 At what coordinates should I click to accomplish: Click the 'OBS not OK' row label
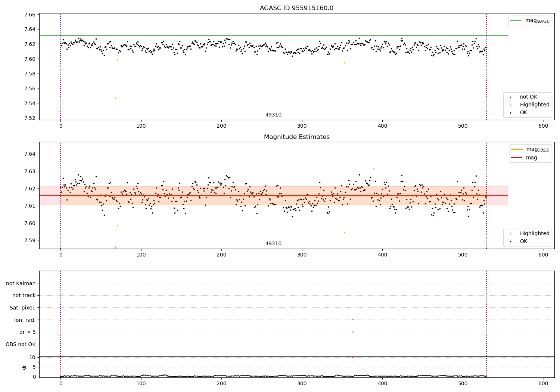pyautogui.click(x=21, y=344)
